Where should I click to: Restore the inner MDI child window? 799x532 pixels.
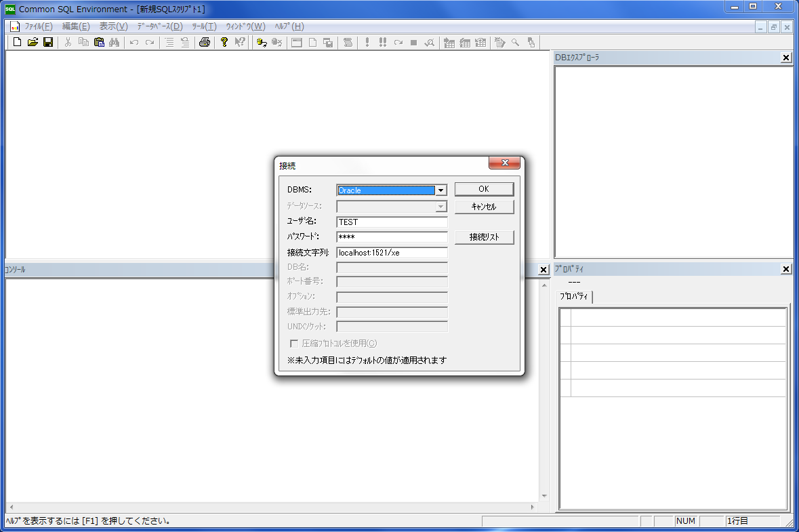click(773, 27)
